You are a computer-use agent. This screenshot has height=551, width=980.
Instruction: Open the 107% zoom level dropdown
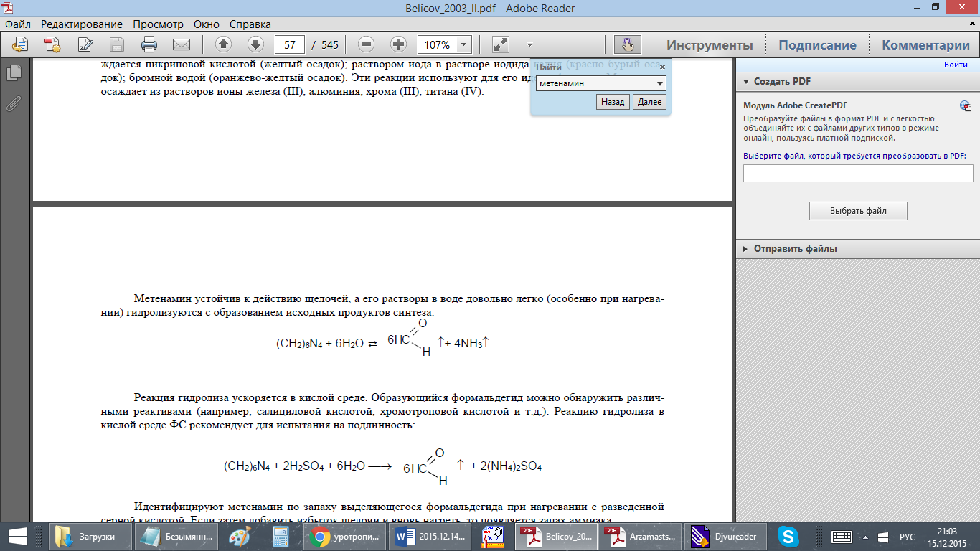464,44
